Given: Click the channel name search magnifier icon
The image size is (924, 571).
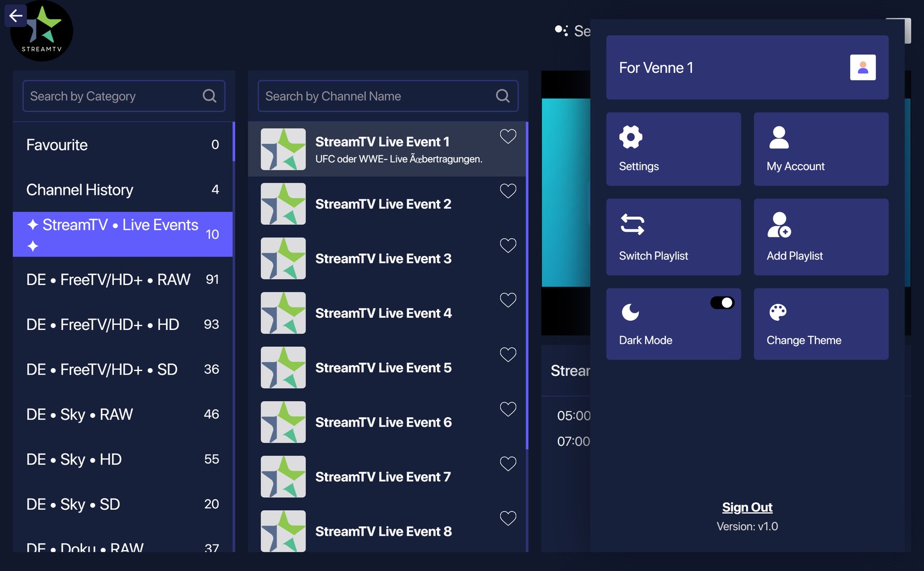Looking at the screenshot, I should [x=503, y=96].
